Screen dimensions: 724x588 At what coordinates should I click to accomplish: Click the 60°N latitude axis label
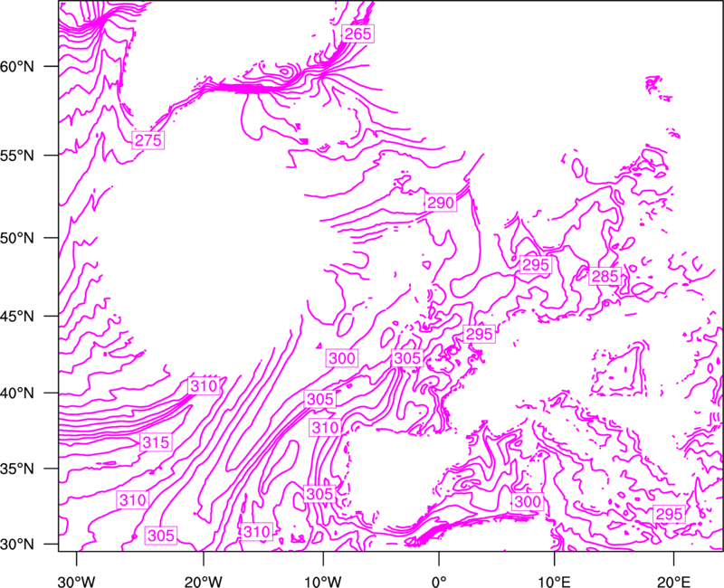(x=17, y=66)
